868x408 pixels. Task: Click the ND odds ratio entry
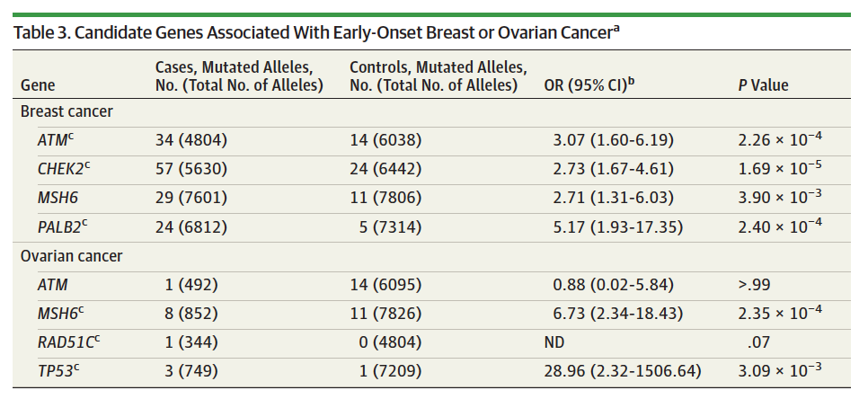[555, 342]
